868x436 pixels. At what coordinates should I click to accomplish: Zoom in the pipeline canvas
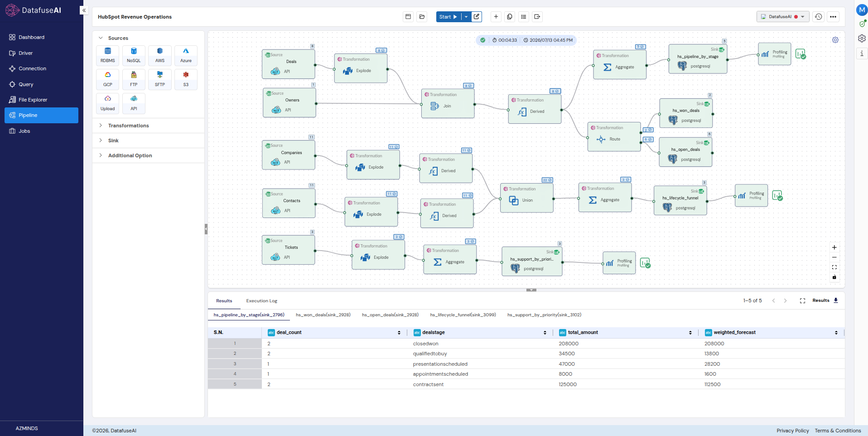point(834,247)
